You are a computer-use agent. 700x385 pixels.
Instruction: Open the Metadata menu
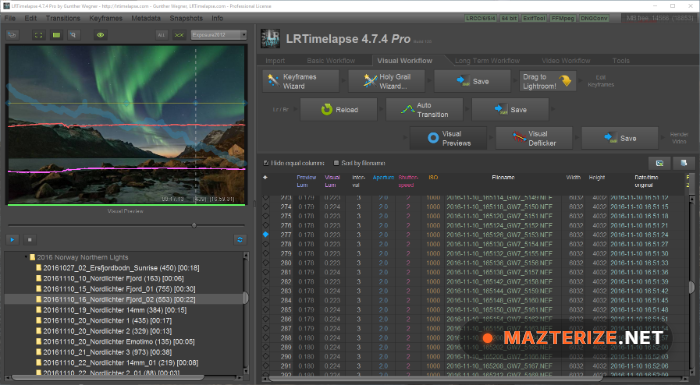click(146, 18)
